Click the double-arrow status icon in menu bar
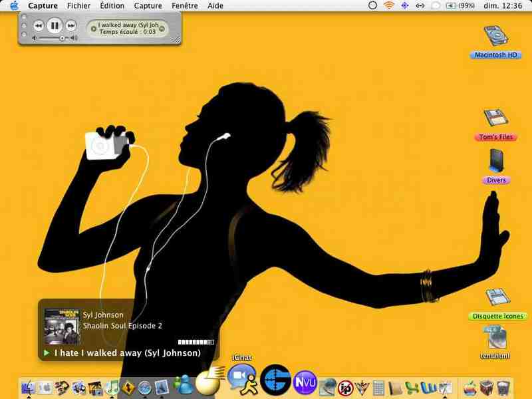Viewport: 532px width, 399px height. (420, 6)
